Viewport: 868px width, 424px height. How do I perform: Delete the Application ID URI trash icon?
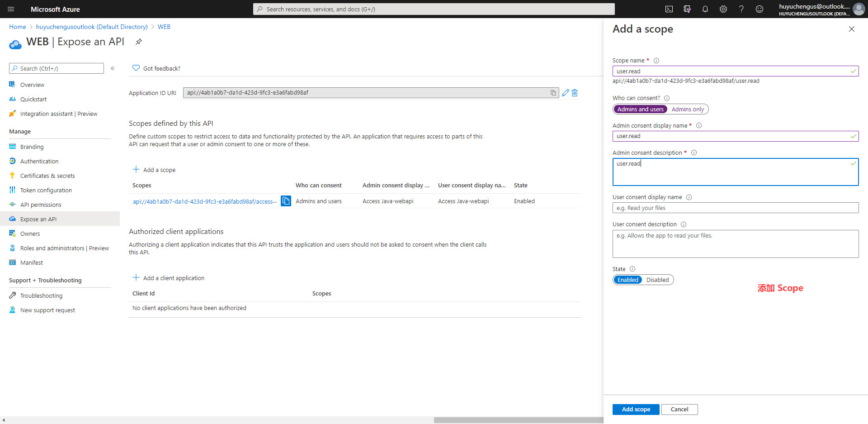[x=575, y=93]
